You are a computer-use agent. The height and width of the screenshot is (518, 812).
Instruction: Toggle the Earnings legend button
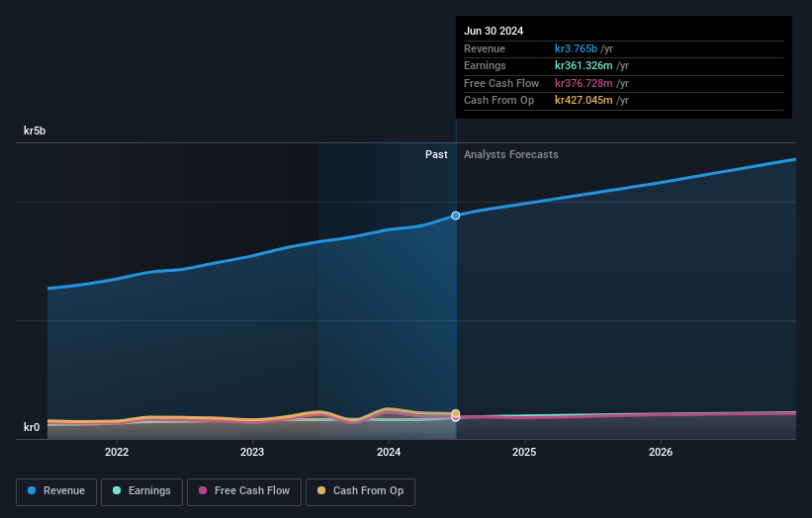pyautogui.click(x=141, y=491)
